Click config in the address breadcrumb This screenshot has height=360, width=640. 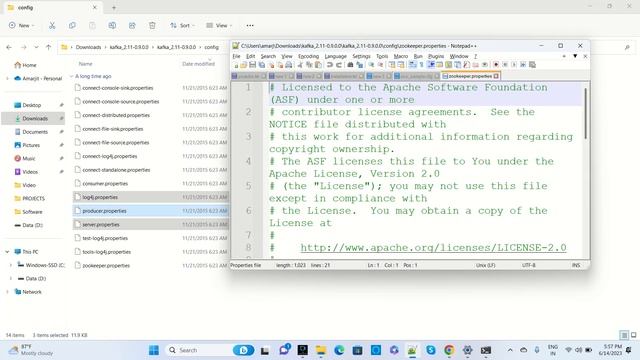(x=211, y=47)
